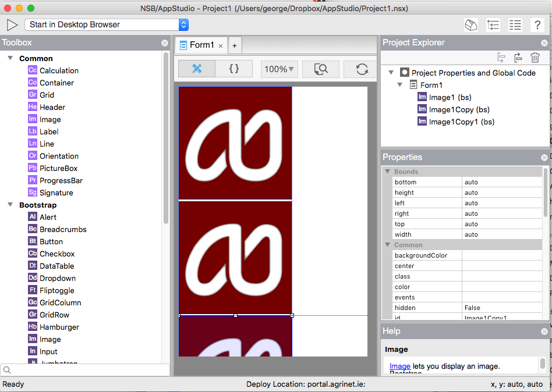Click the plain list icon in top toolbar

[515, 25]
